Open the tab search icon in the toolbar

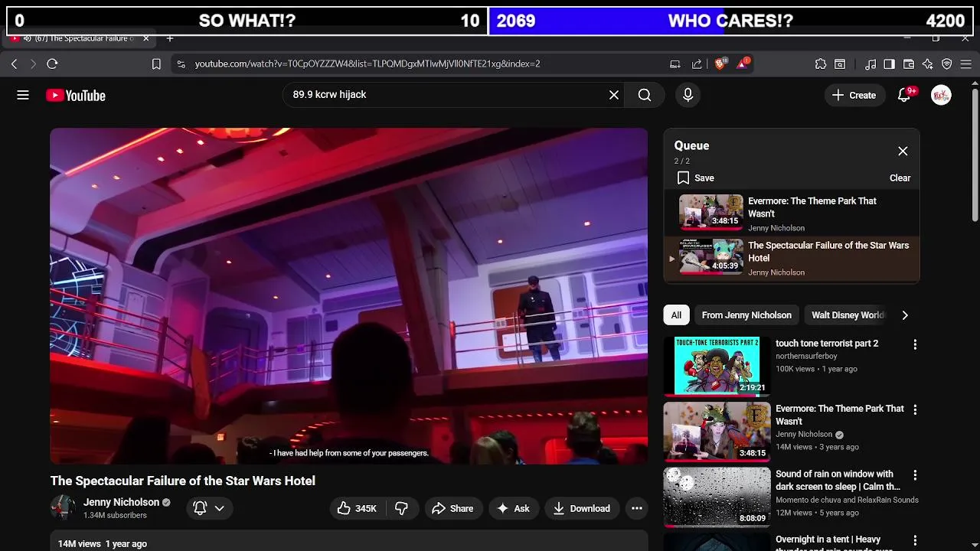click(x=840, y=64)
